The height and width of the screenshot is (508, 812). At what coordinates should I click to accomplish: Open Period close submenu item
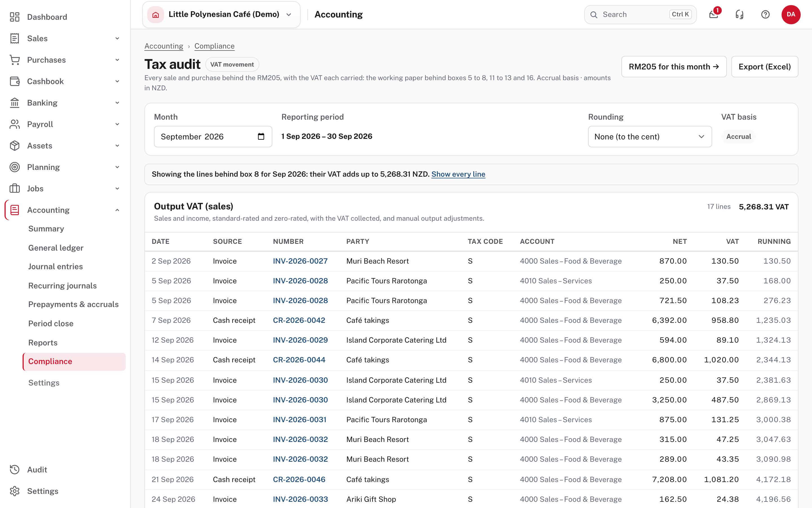[x=51, y=323]
